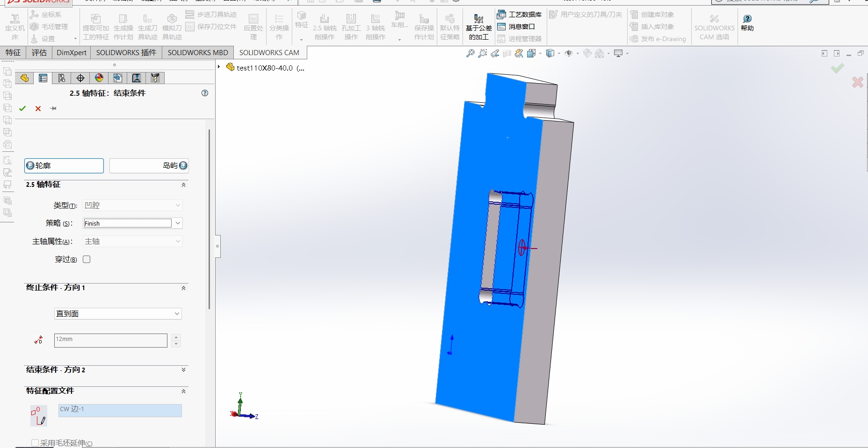The width and height of the screenshot is (868, 448).
Task: Open the View Settings monitor icon
Action: point(618,54)
